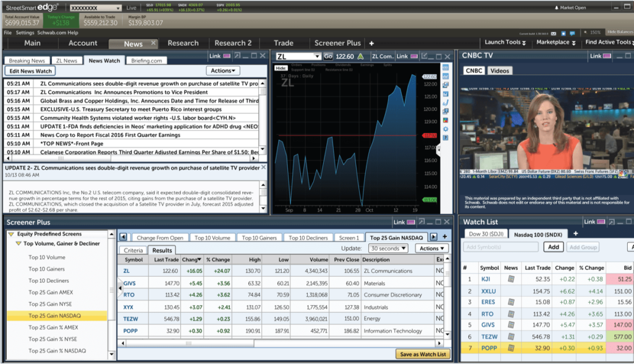Open the news icon for TEZW row
The image size is (634, 364).
click(511, 337)
